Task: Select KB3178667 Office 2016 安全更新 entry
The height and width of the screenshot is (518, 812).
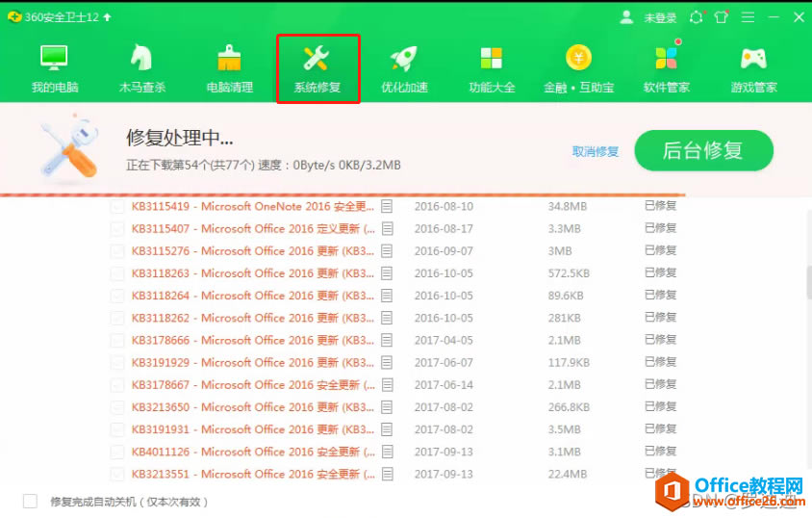Action: coord(253,385)
